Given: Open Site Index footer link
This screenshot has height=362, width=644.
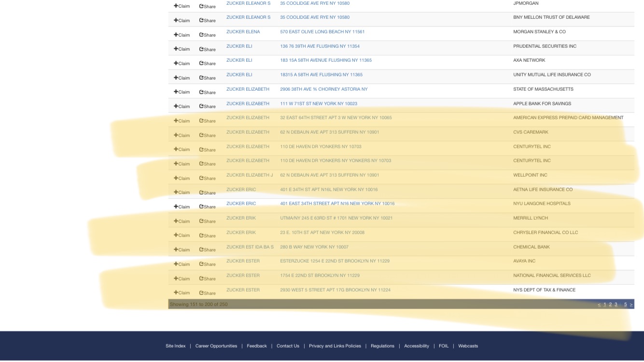Looking at the screenshot, I should pos(176,346).
